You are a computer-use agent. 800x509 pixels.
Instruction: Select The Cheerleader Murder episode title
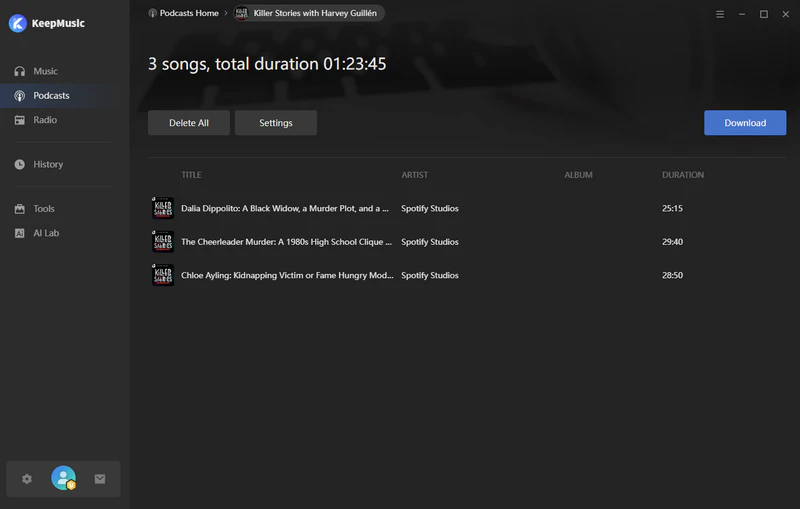286,242
